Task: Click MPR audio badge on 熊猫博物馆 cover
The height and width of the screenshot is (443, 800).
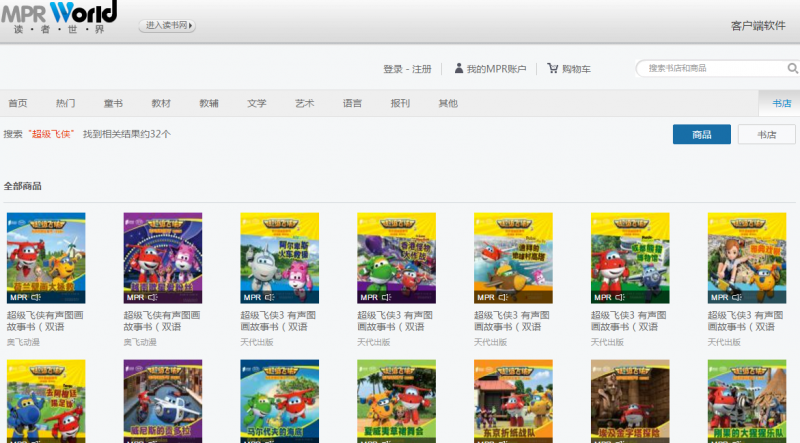Action: pos(609,297)
